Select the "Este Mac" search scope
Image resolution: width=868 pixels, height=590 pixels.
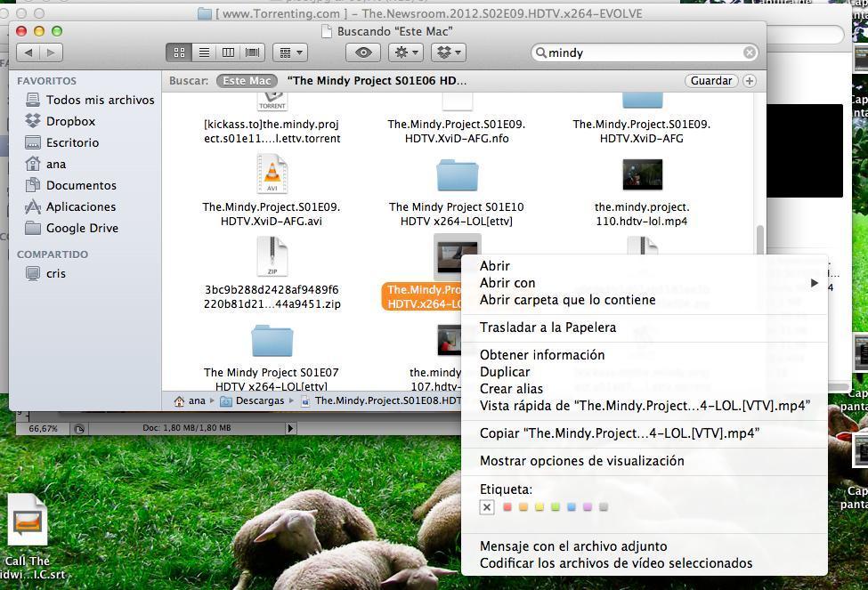(247, 81)
